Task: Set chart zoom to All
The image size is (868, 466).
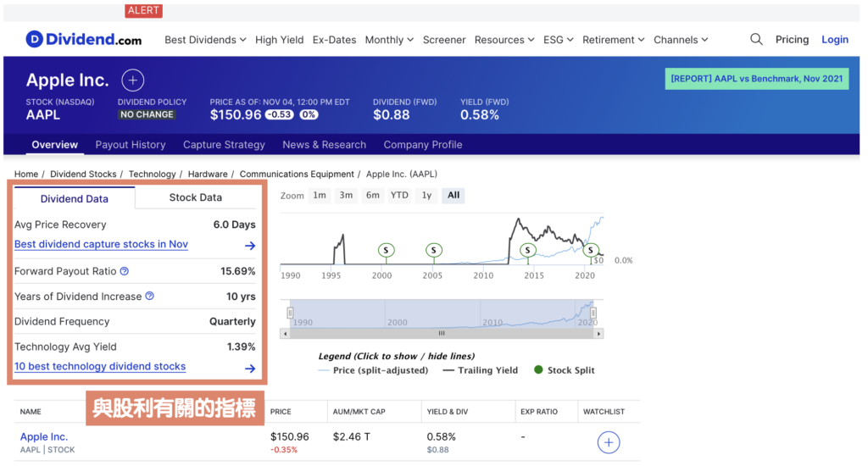Action: (453, 196)
